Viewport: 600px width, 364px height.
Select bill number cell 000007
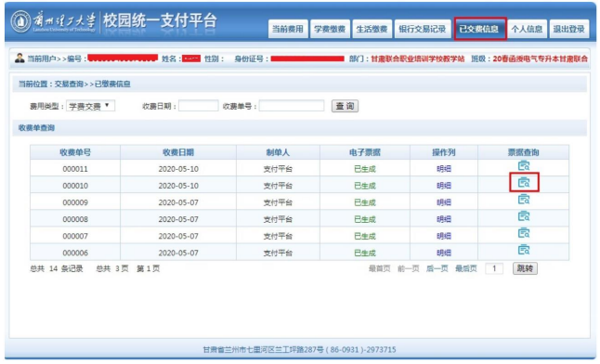pos(75,236)
